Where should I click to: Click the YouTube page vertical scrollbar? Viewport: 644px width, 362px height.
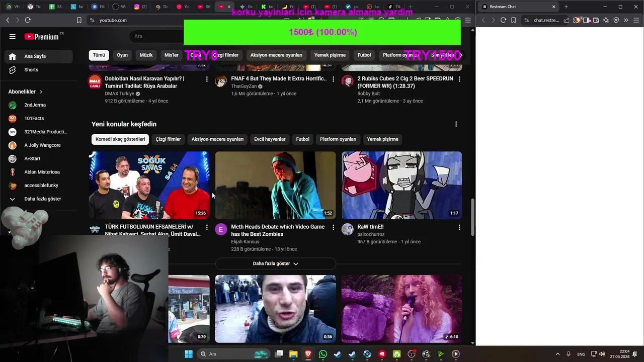472,217
